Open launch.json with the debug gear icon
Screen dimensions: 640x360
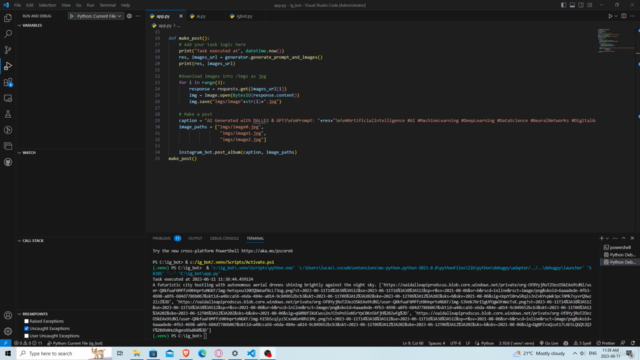129,16
